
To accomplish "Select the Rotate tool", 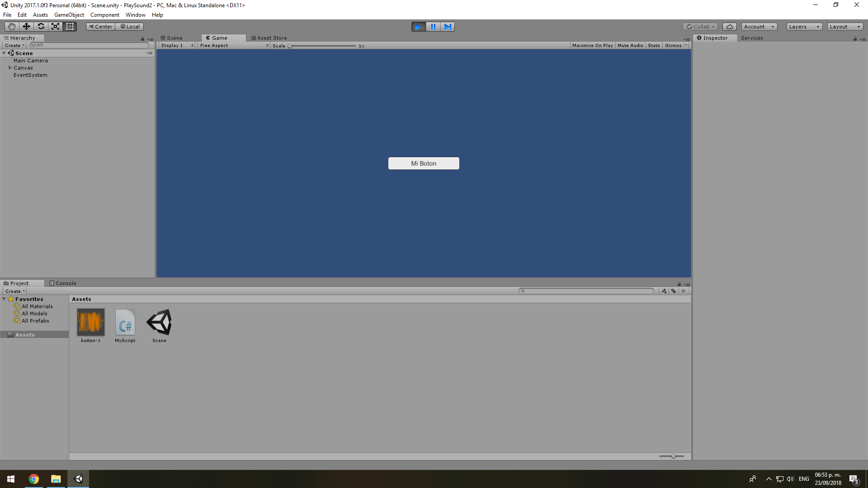I will point(41,27).
